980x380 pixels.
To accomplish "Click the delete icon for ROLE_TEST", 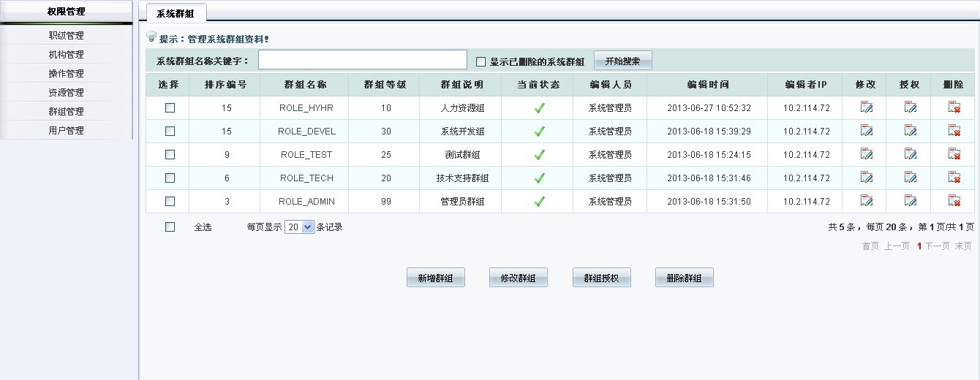I will [x=954, y=154].
